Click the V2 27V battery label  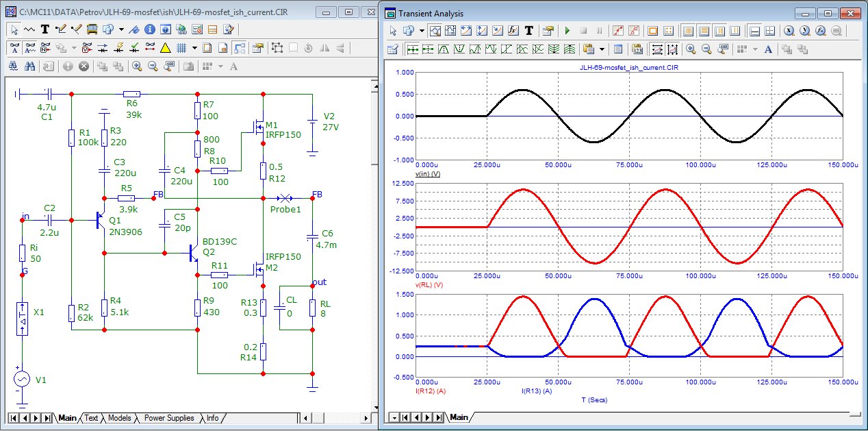coord(331,121)
